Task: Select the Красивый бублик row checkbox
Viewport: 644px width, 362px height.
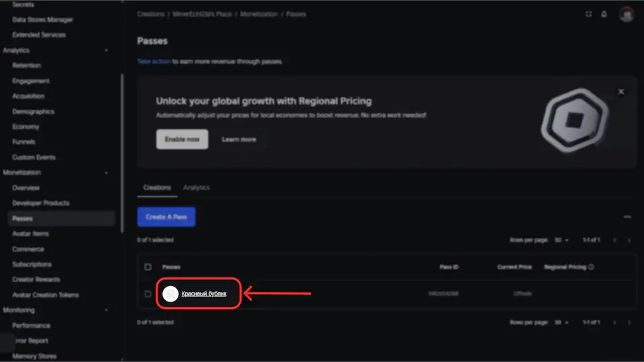Action: [x=148, y=293]
